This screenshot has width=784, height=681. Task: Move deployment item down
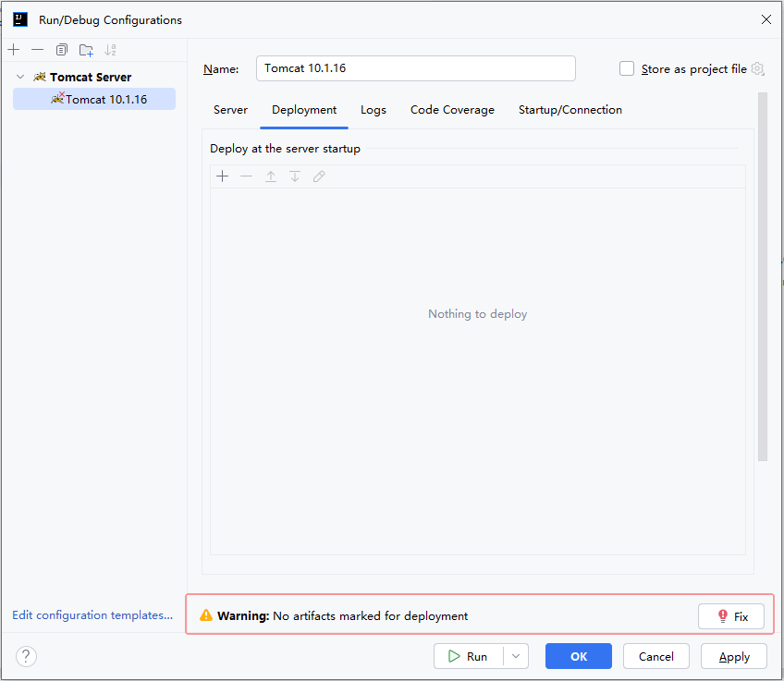[295, 176]
